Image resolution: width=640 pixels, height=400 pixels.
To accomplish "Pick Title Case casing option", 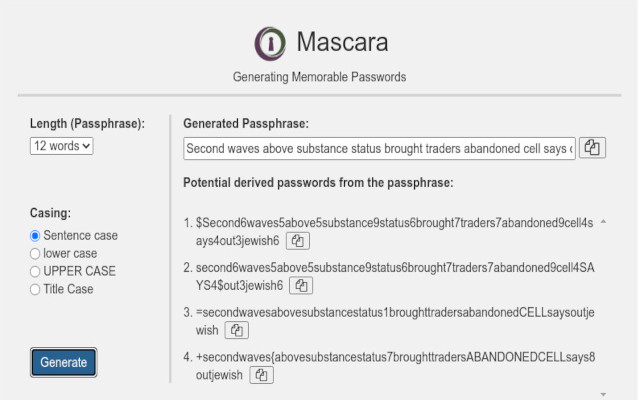I will tap(36, 289).
